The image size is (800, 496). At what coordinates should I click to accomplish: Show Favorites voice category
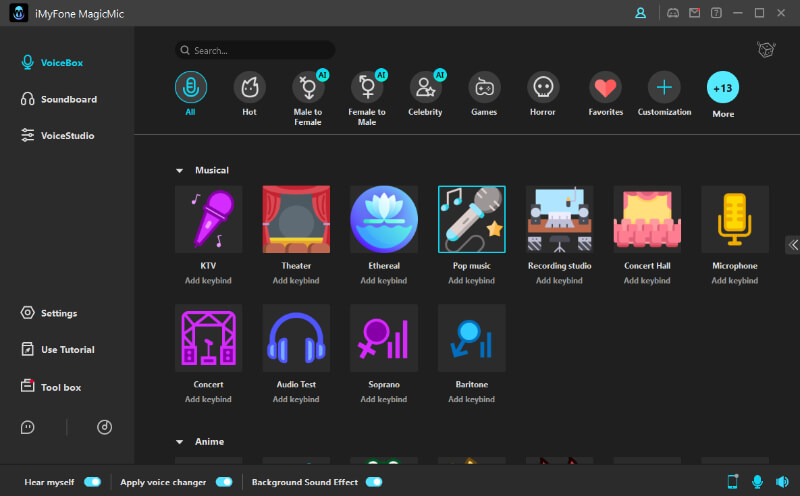605,87
